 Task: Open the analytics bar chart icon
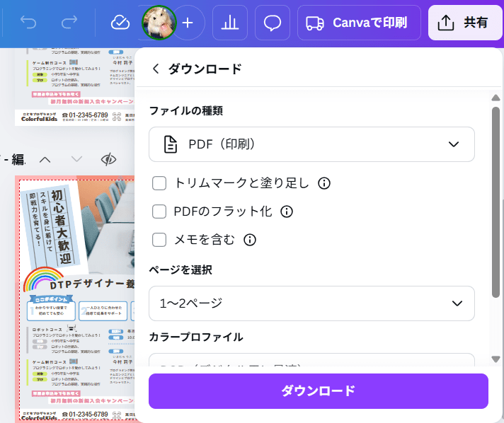tap(230, 23)
